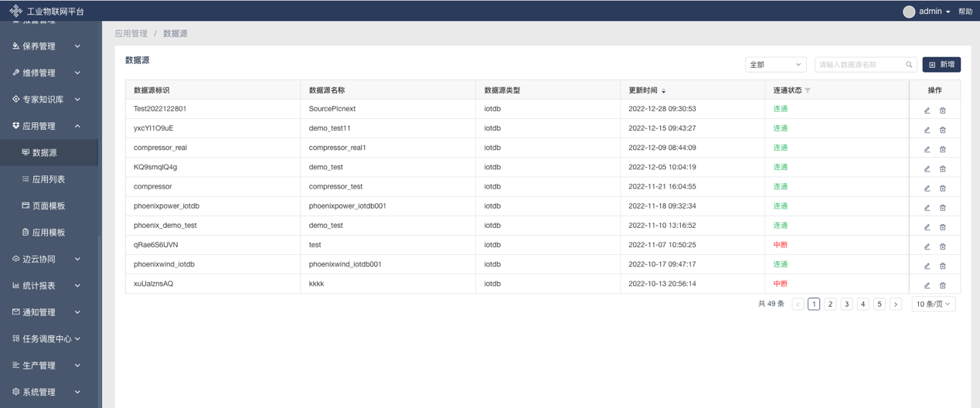Screen dimensions: 980x408
Task: Click the 新增 button
Action: coord(941,65)
